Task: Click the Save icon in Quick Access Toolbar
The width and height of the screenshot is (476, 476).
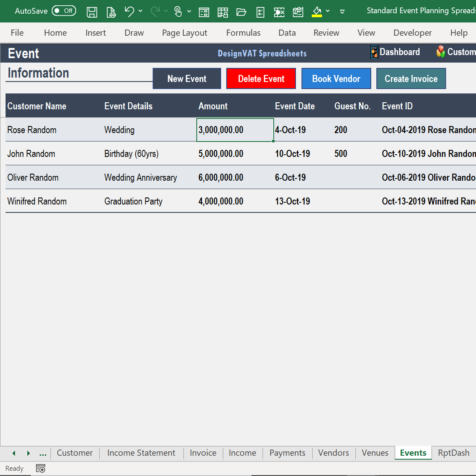Action: click(x=92, y=12)
